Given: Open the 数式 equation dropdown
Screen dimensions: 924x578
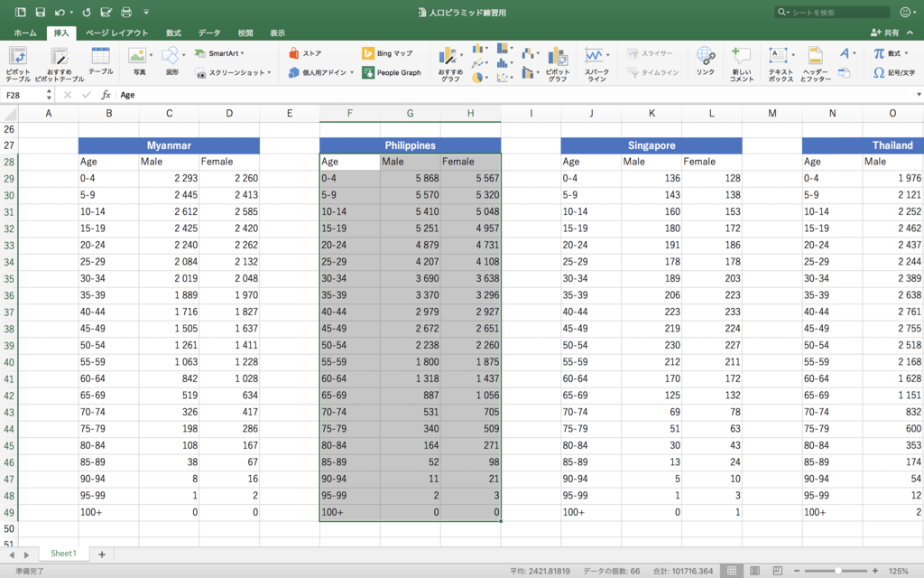Looking at the screenshot, I should tap(906, 53).
